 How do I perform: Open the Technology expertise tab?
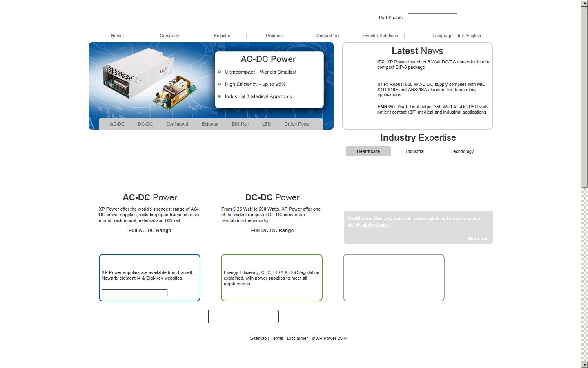(x=462, y=151)
